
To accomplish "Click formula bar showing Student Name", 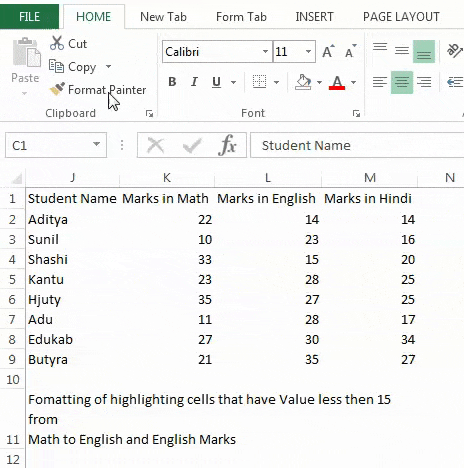I will (x=357, y=145).
